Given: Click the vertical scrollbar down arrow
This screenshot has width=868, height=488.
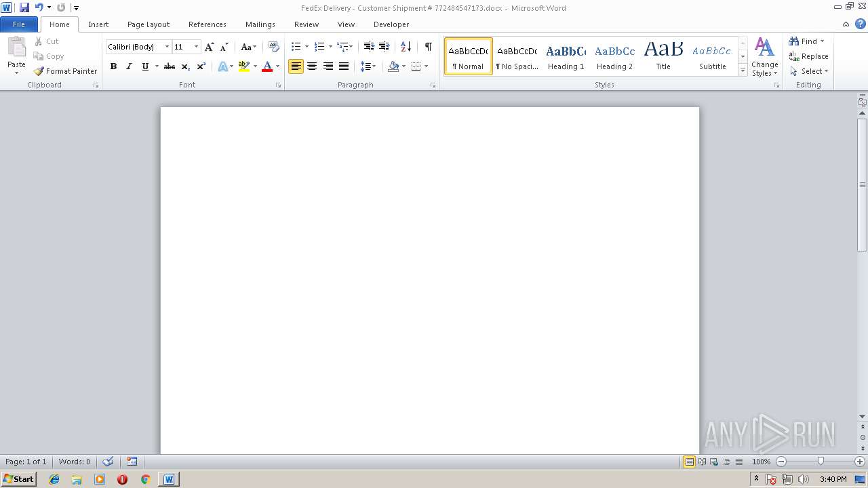Looking at the screenshot, I should (x=863, y=416).
